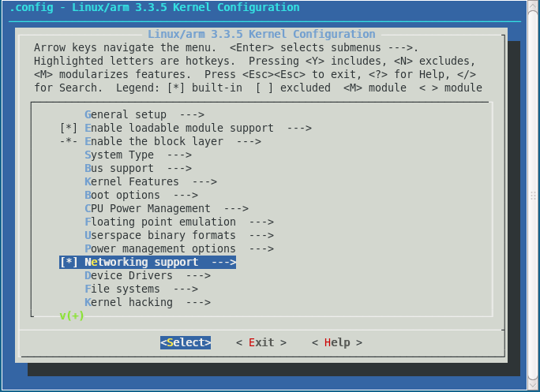Click the Select button
The width and height of the screenshot is (540, 392).
pos(186,343)
